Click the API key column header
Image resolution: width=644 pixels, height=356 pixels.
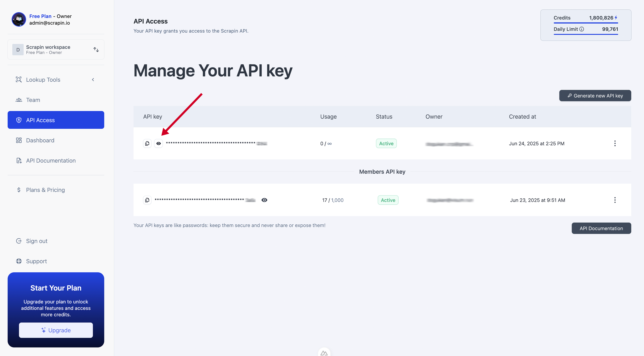[152, 116]
